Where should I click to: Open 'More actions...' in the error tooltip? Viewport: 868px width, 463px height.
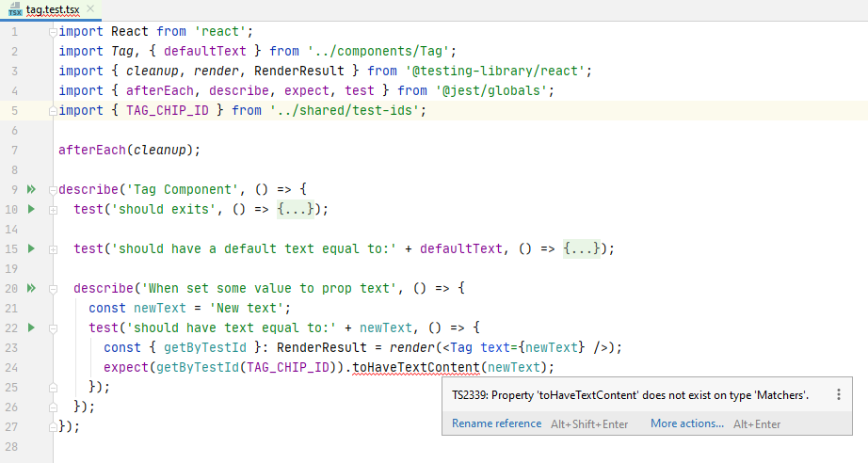687,423
